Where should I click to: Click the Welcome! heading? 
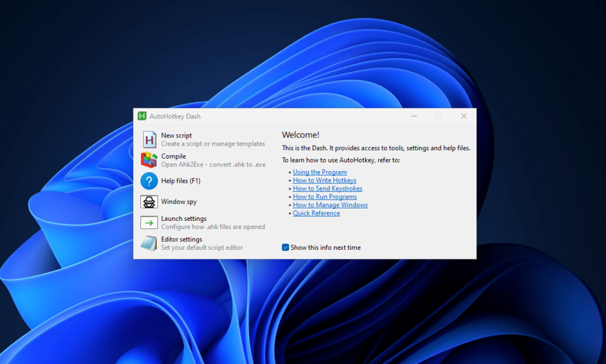pyautogui.click(x=300, y=135)
